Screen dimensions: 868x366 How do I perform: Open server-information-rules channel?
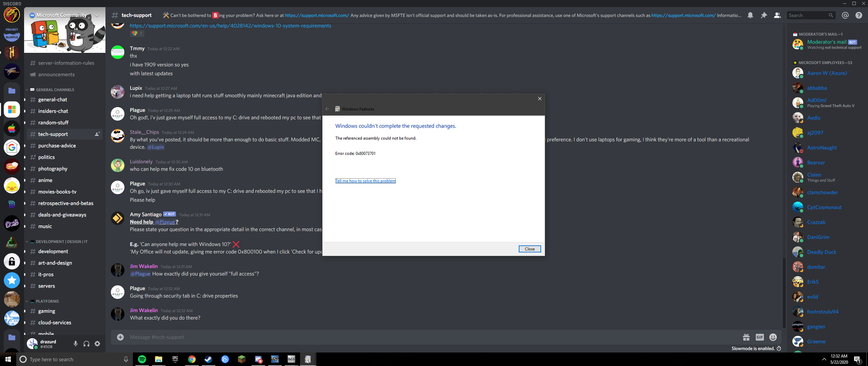tap(65, 63)
